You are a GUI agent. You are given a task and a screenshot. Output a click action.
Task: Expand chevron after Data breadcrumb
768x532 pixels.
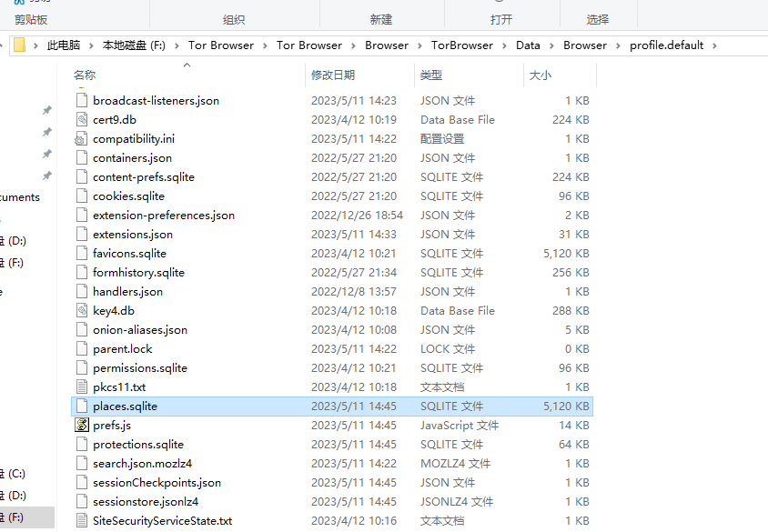[x=551, y=45]
